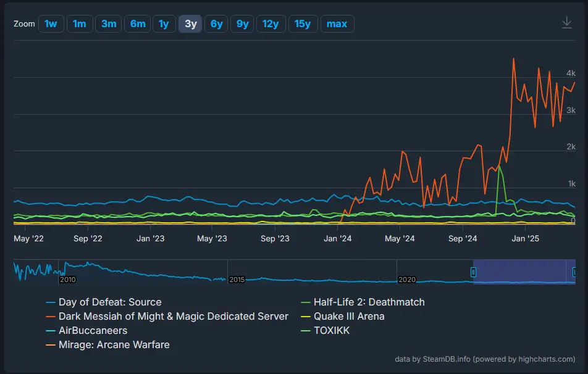This screenshot has height=374, width=588.
Task: Select the max zoom range
Action: point(337,23)
